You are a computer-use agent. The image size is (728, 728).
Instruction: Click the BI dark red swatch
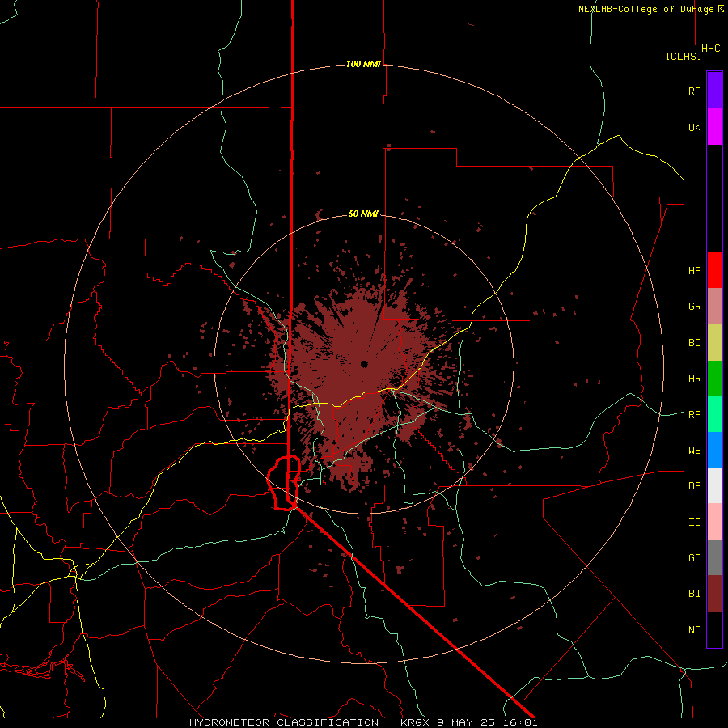pyautogui.click(x=714, y=594)
